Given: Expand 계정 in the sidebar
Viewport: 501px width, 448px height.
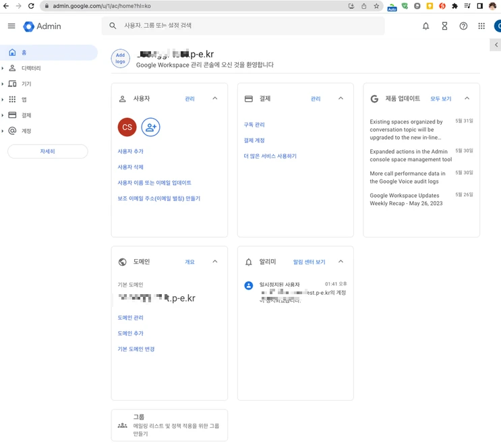Looking at the screenshot, I should tap(3, 131).
